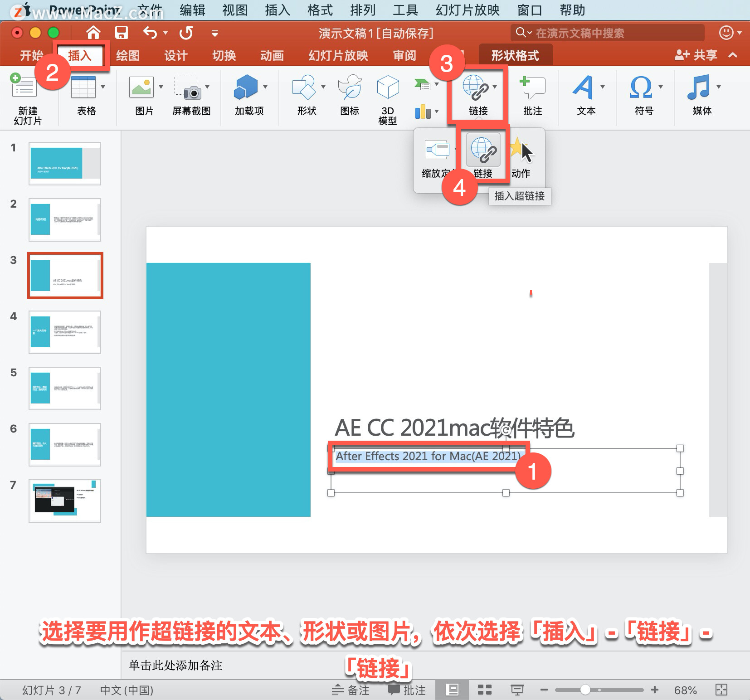
Task: Click in the presentation search field
Action: [x=608, y=33]
